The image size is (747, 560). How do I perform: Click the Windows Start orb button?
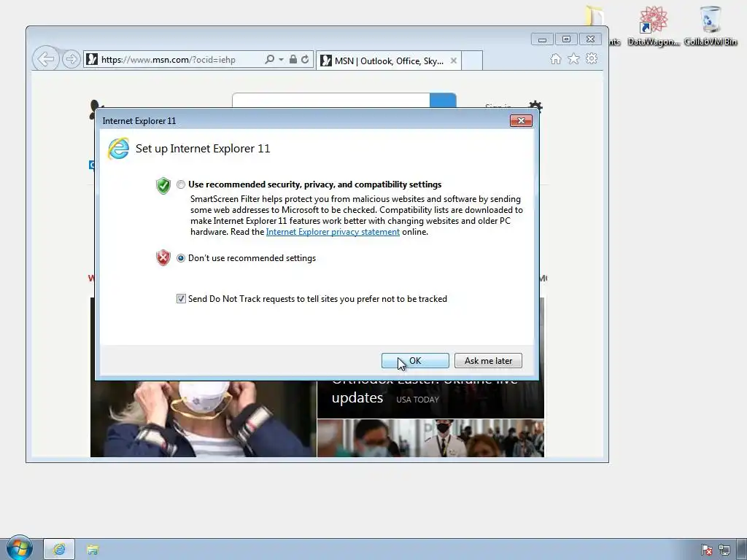pos(20,548)
